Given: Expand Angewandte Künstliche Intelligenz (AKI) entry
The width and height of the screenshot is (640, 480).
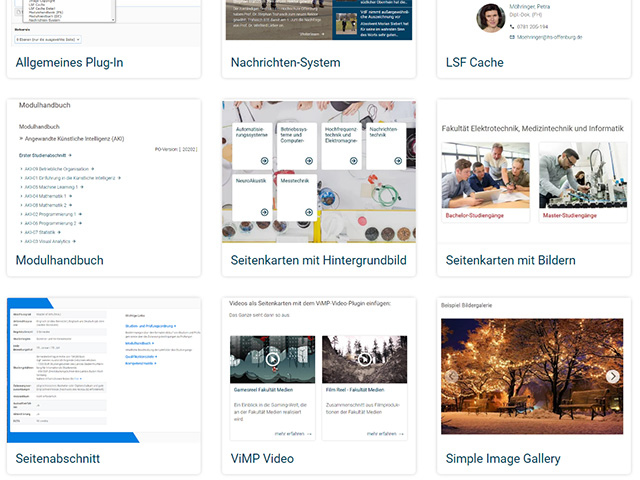Looking at the screenshot, I should (x=72, y=139).
